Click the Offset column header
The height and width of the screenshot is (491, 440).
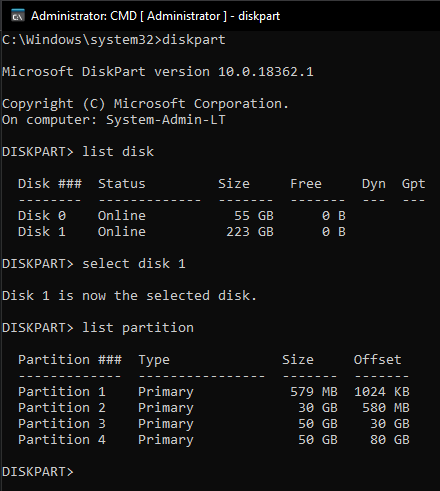(x=378, y=360)
